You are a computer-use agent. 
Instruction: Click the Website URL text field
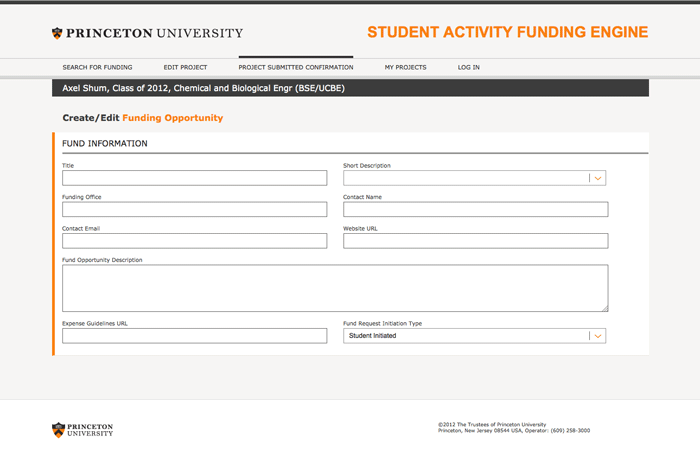475,241
